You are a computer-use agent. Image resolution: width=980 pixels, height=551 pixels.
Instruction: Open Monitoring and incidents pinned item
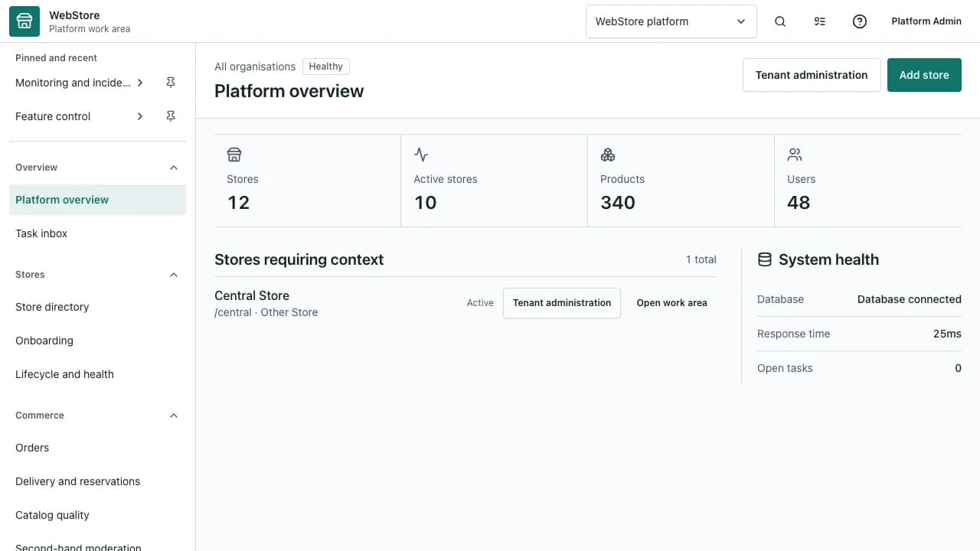click(x=73, y=83)
